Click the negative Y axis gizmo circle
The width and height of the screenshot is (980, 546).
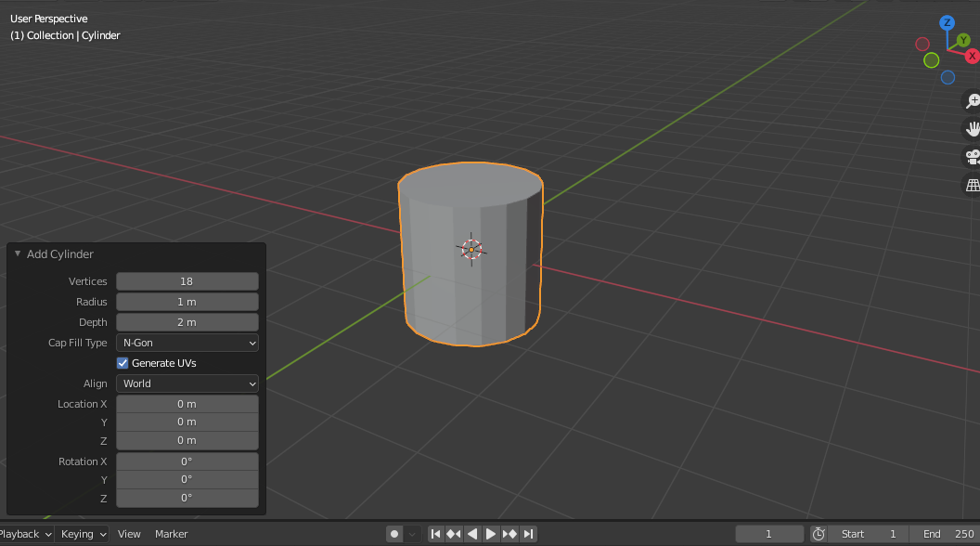pos(931,60)
